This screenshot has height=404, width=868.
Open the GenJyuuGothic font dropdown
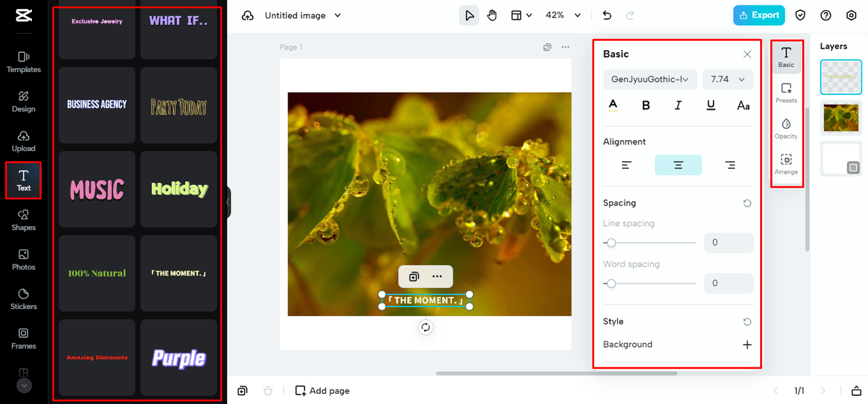pos(650,79)
